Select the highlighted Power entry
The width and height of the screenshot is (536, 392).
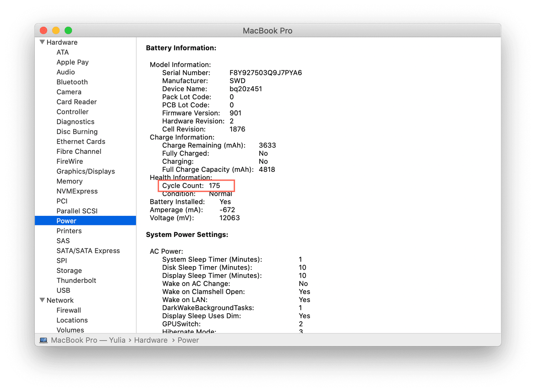click(85, 221)
